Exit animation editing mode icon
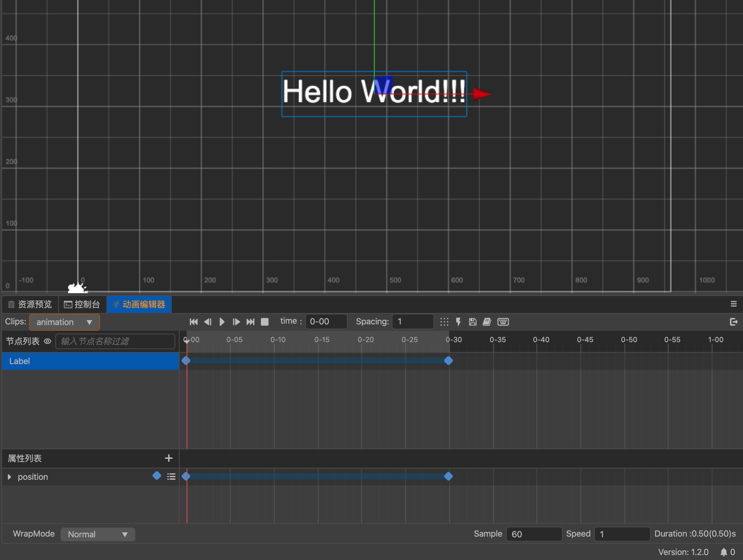 [x=733, y=322]
